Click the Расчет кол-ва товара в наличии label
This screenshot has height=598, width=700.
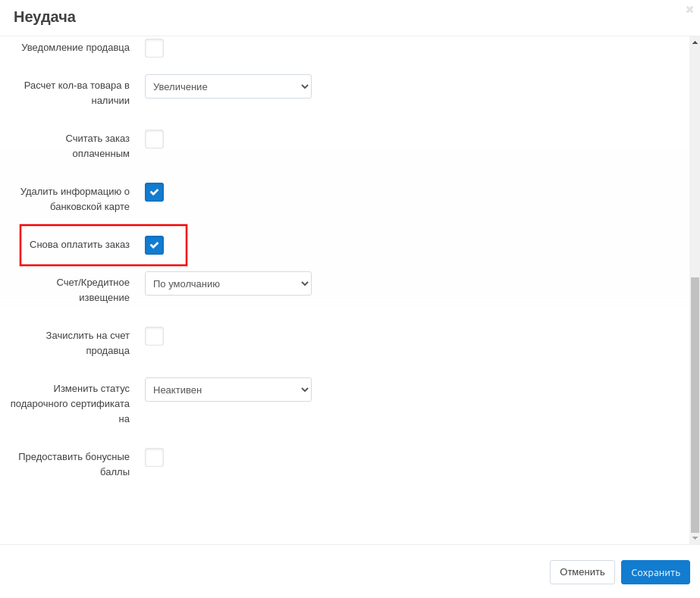77,92
